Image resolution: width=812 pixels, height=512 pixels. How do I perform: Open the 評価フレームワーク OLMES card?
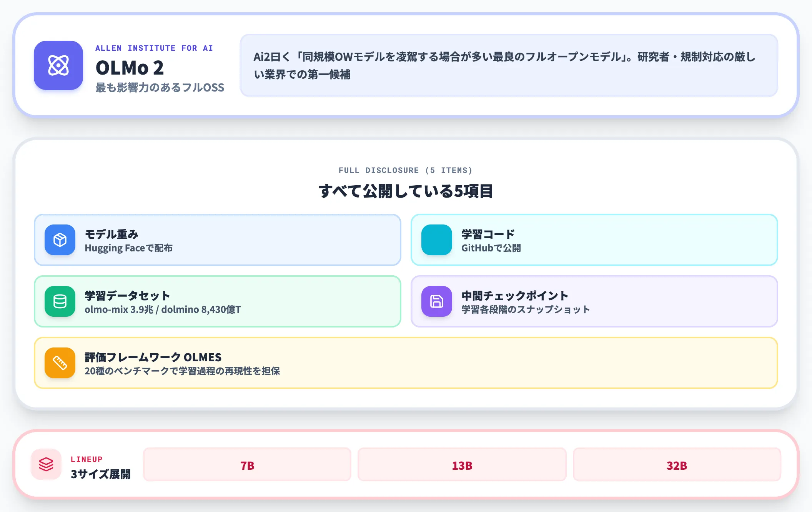click(x=406, y=363)
